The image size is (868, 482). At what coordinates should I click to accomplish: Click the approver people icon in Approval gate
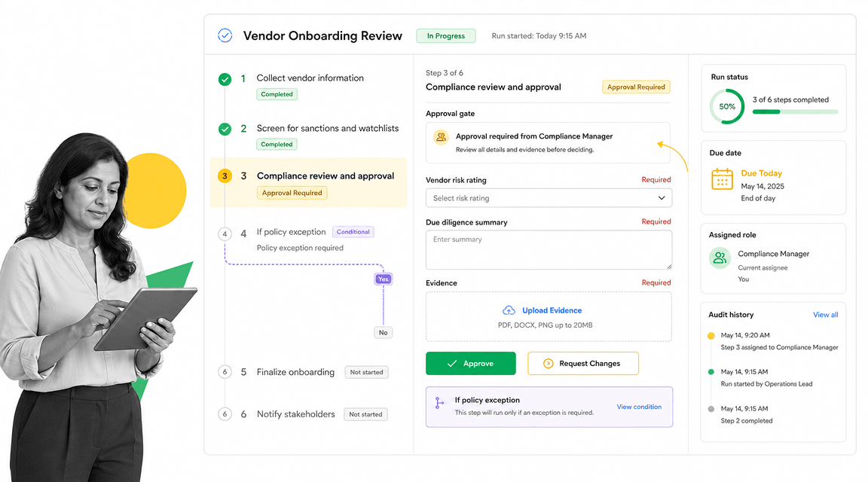click(x=442, y=136)
